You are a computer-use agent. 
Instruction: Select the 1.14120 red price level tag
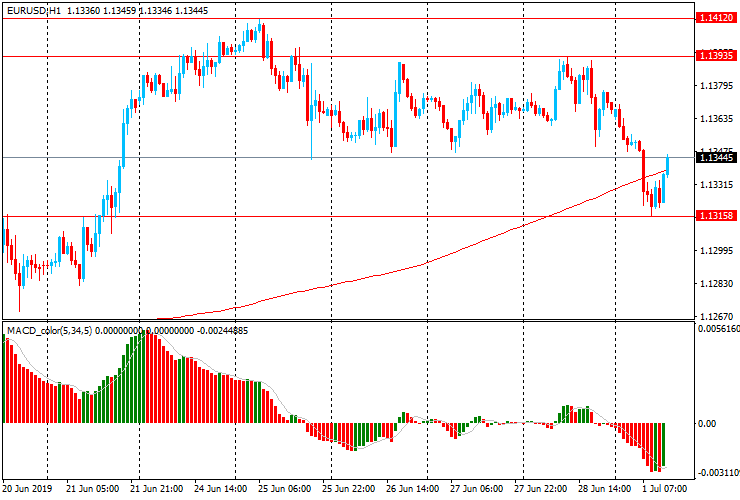716,18
